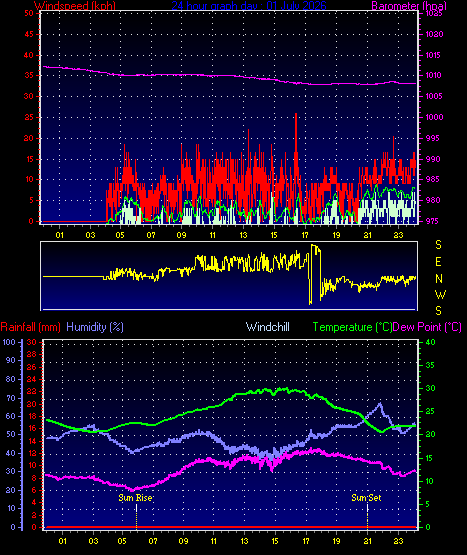This screenshot has width=467, height=555.
Task: Click the 45 windspeed scale value
Action: click(29, 34)
